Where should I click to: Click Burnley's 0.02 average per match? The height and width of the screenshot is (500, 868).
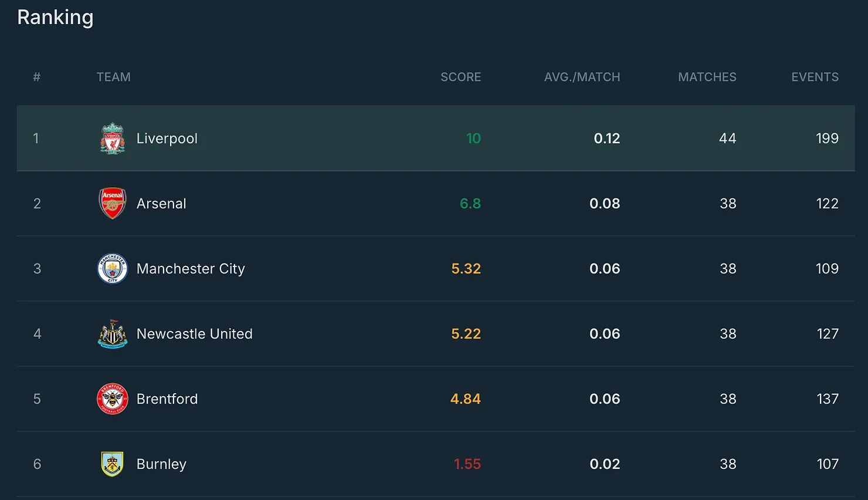click(605, 464)
